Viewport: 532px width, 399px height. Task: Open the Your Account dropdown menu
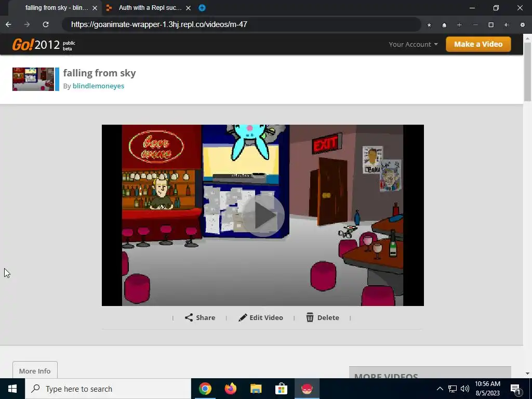[x=413, y=45]
